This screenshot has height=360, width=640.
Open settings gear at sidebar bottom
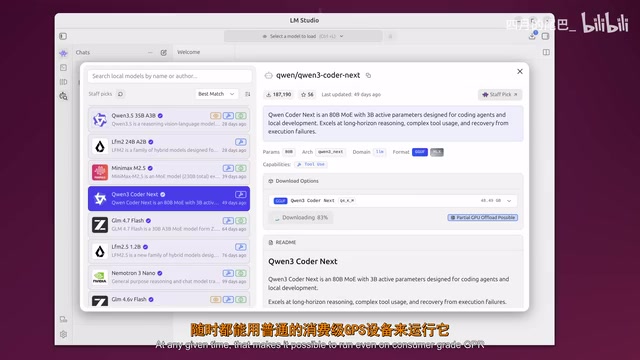pos(63,334)
